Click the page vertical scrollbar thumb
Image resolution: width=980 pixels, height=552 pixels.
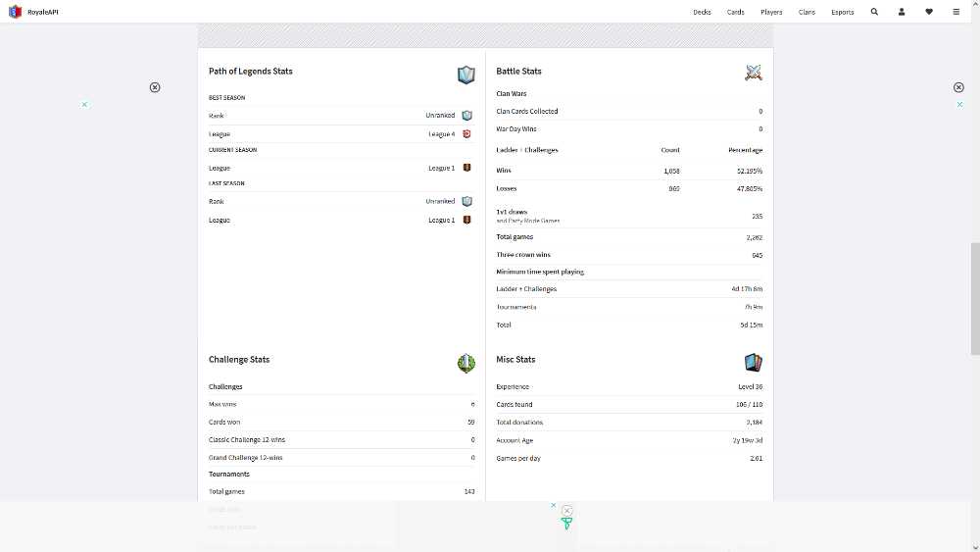point(975,299)
